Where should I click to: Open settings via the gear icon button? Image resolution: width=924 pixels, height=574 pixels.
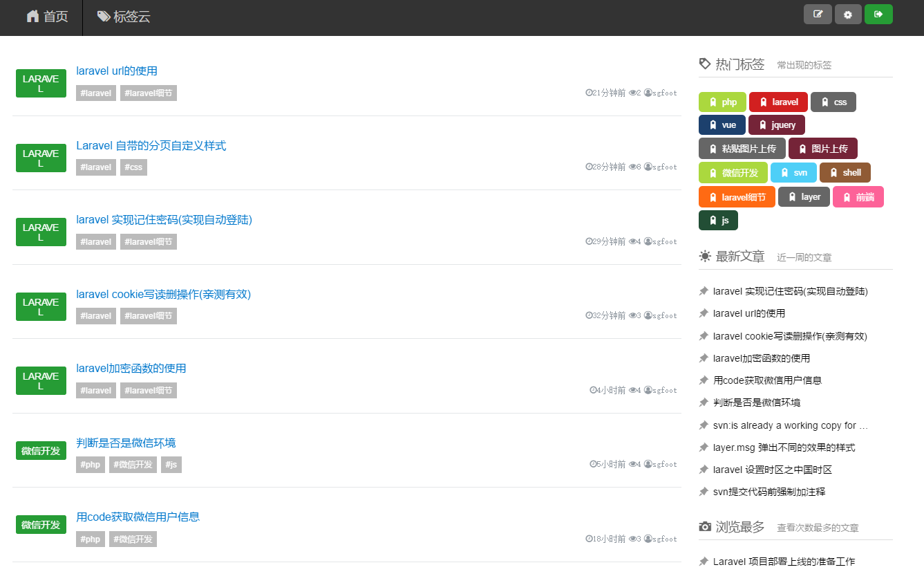[848, 14]
